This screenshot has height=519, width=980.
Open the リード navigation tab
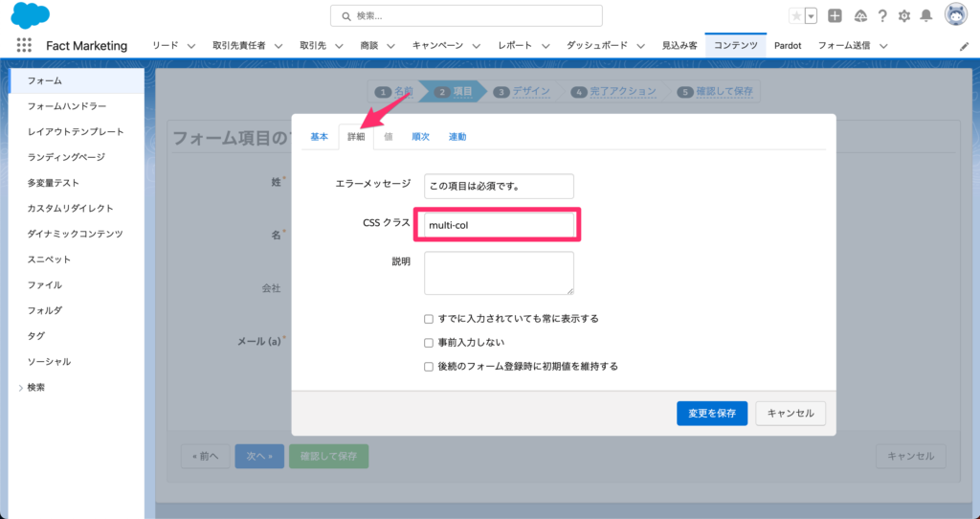coord(165,46)
